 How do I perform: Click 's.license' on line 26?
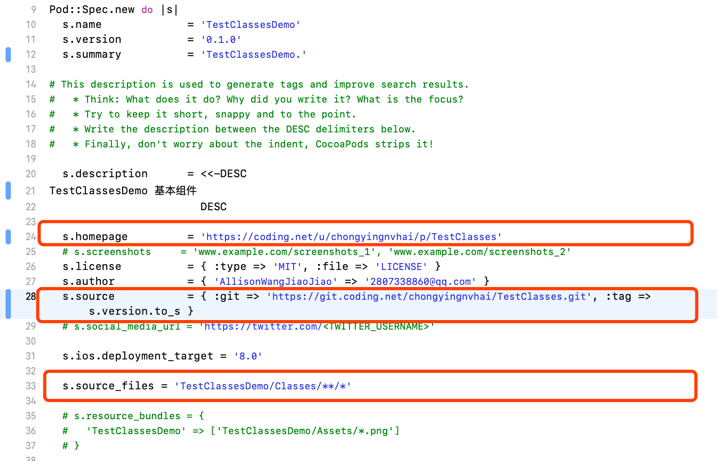pos(92,266)
